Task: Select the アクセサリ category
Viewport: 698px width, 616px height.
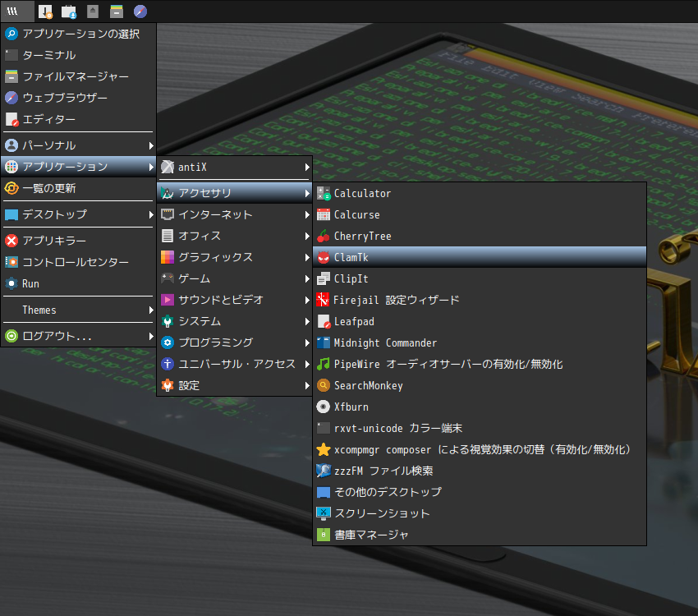Action: [x=235, y=193]
